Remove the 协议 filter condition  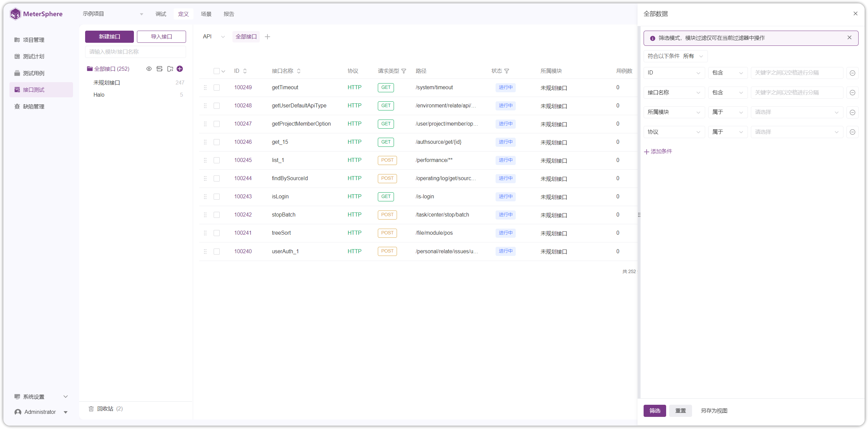point(852,132)
